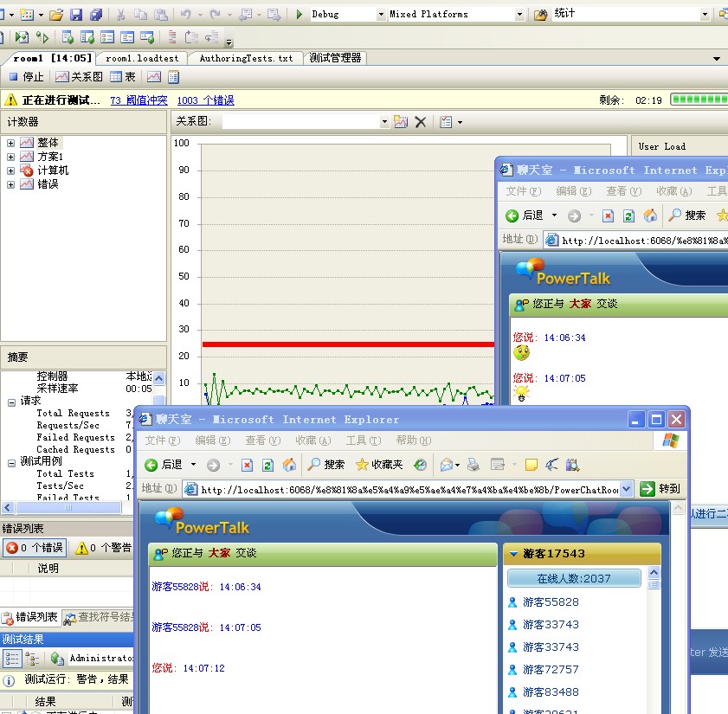Open the 统计 combo box dropdown
The height and width of the screenshot is (714, 728).
coord(705,15)
